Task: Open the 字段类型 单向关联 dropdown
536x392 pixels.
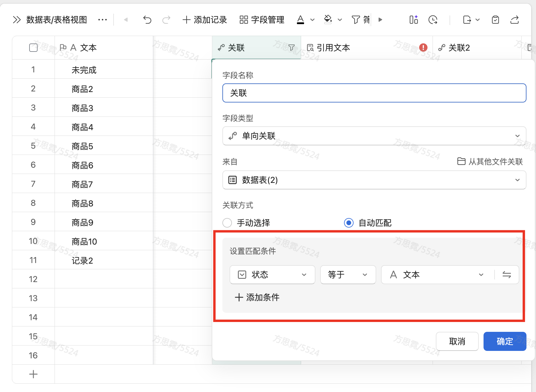Action: [374, 136]
